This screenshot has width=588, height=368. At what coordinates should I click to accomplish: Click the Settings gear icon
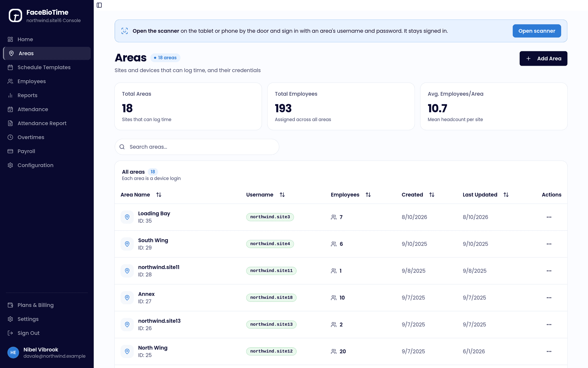[x=10, y=319]
